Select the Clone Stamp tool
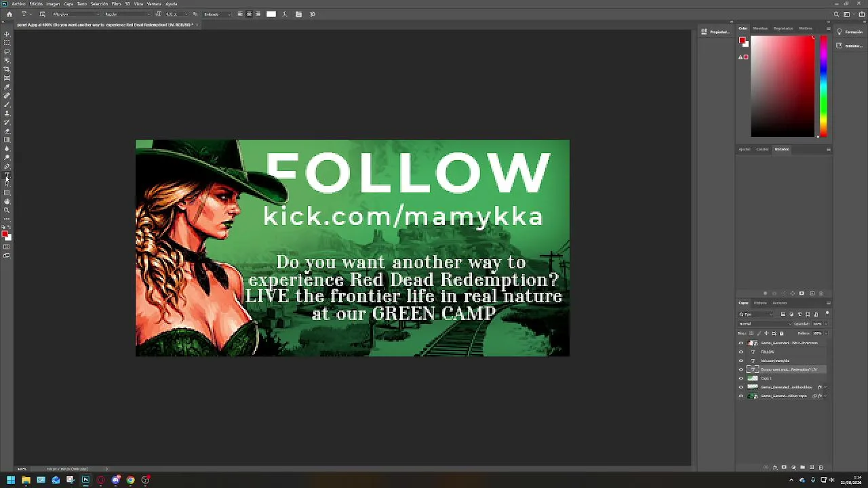The height and width of the screenshot is (488, 868). point(7,113)
